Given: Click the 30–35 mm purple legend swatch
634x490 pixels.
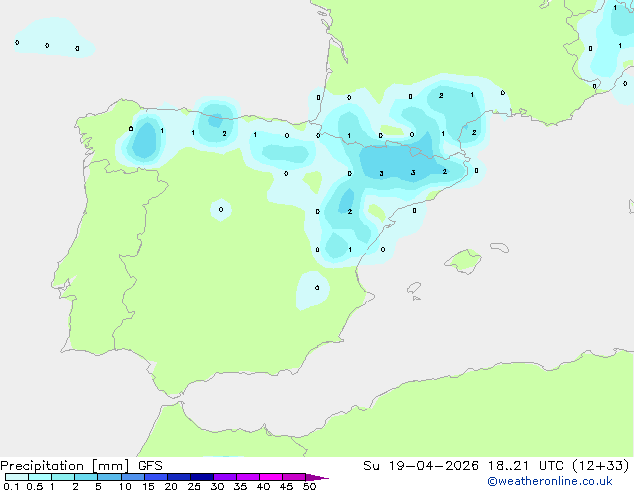Looking at the screenshot, I should [x=225, y=477].
